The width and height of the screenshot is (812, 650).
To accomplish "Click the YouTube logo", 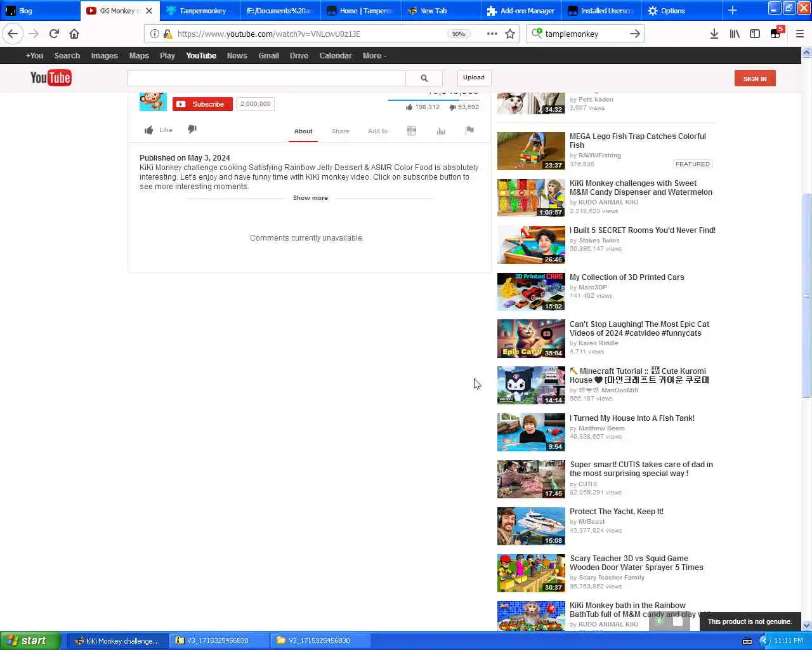I will (x=51, y=77).
